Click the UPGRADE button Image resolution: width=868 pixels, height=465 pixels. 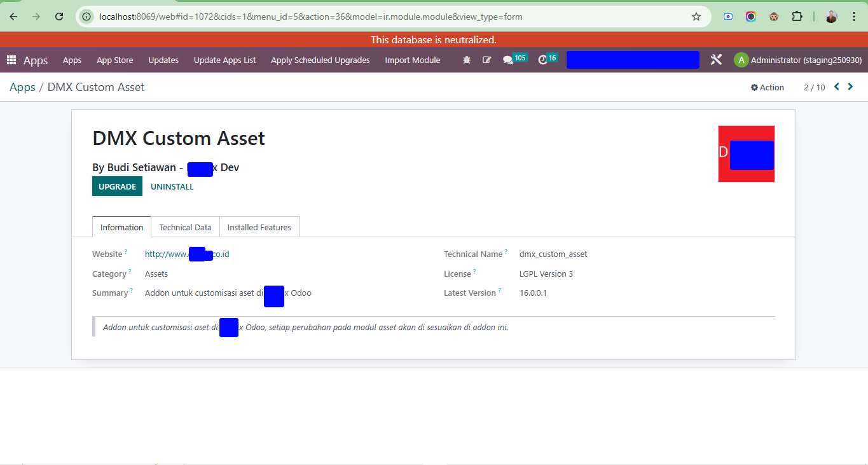click(x=117, y=186)
